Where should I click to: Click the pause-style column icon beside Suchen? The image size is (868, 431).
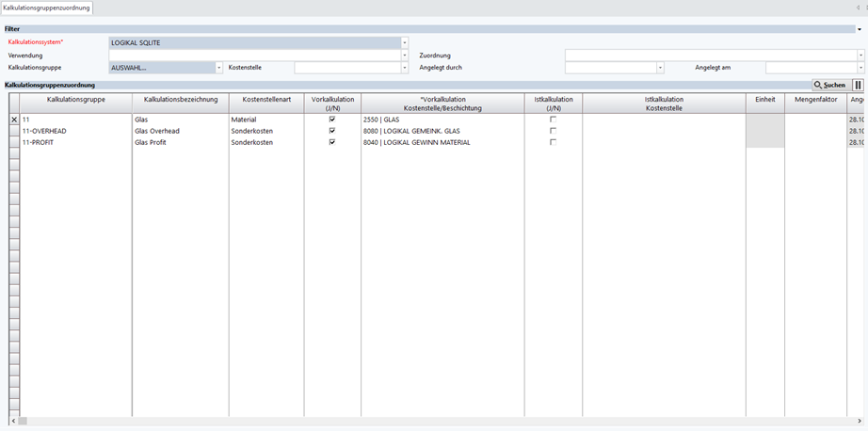point(858,85)
